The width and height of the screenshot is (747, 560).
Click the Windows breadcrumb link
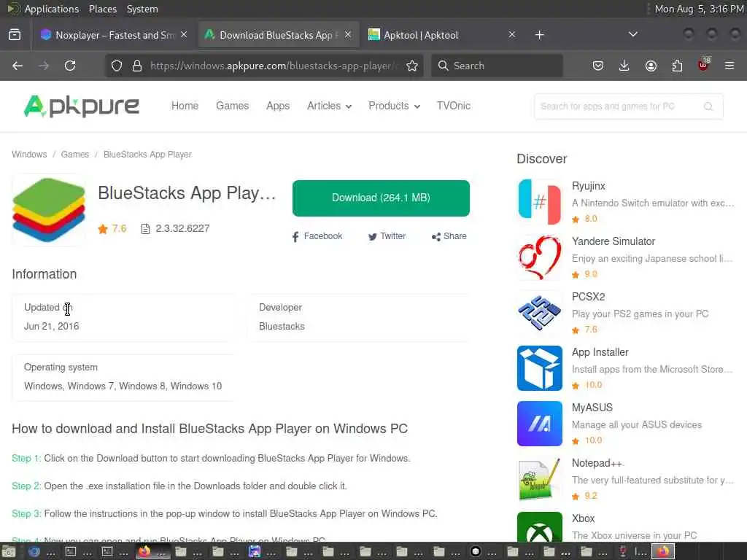coord(29,155)
